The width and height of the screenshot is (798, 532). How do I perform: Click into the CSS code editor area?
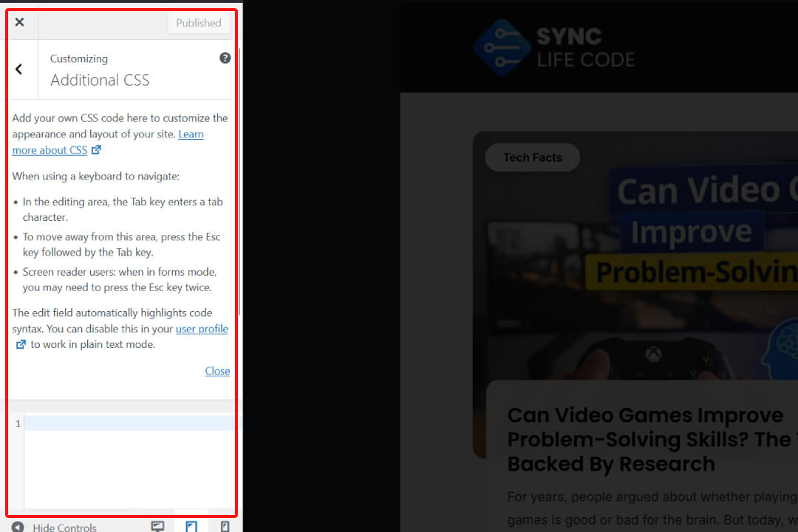(129, 458)
